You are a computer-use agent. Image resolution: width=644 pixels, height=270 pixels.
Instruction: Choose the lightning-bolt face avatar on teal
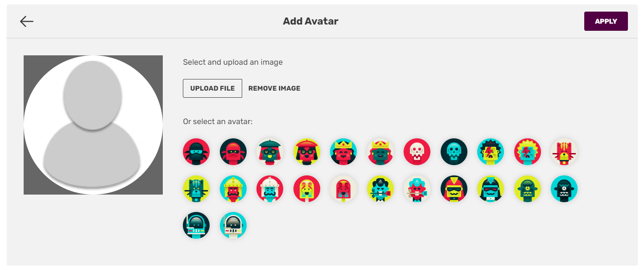(x=491, y=152)
